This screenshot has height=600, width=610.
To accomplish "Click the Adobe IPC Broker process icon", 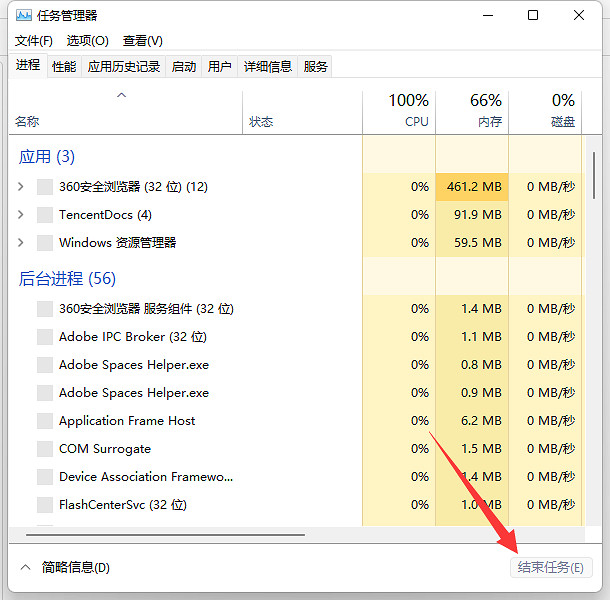I will (44, 337).
